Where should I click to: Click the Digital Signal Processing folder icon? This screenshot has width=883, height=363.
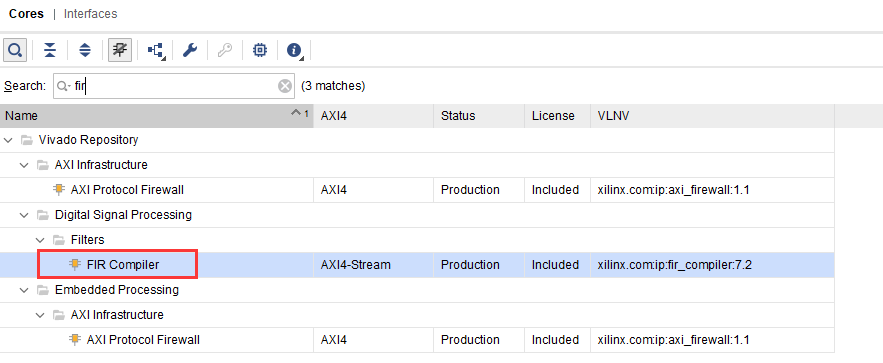(x=42, y=215)
